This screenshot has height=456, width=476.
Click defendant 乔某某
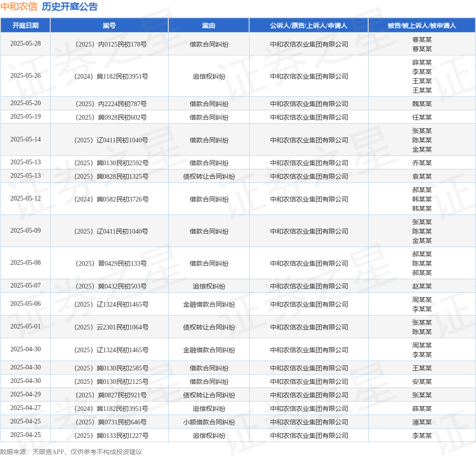pyautogui.click(x=422, y=163)
